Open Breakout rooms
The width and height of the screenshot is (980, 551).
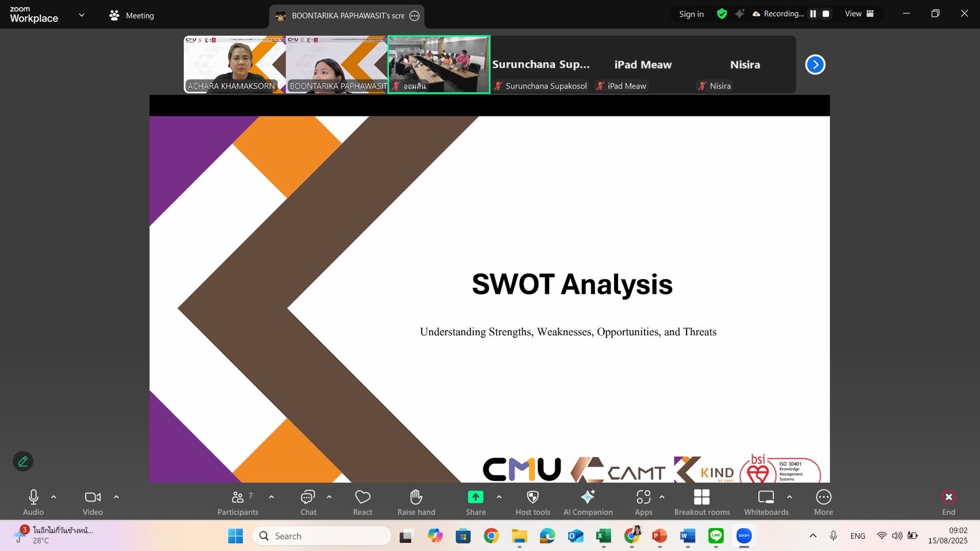[x=701, y=502]
